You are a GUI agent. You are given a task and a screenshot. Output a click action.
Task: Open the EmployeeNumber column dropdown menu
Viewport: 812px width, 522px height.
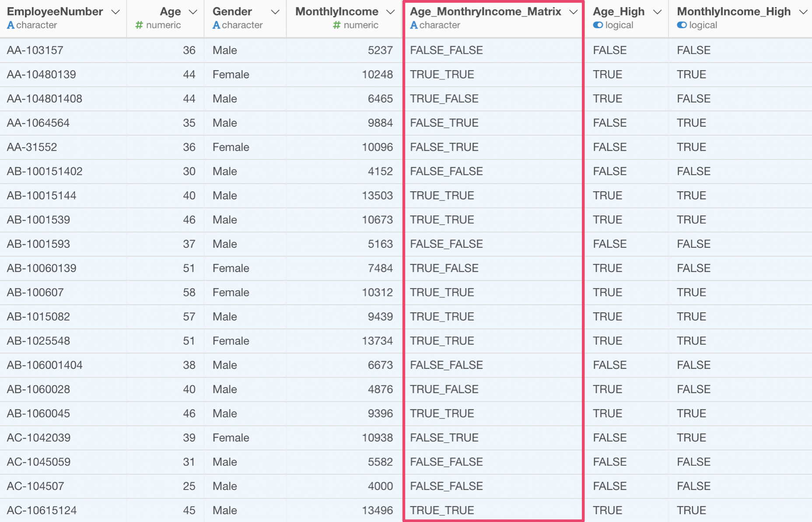[x=115, y=12]
